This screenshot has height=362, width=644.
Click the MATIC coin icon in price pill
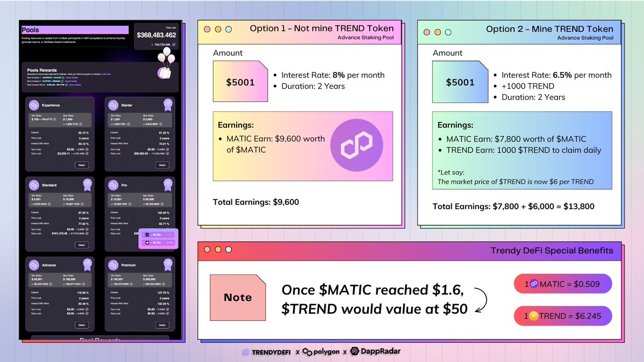click(533, 284)
